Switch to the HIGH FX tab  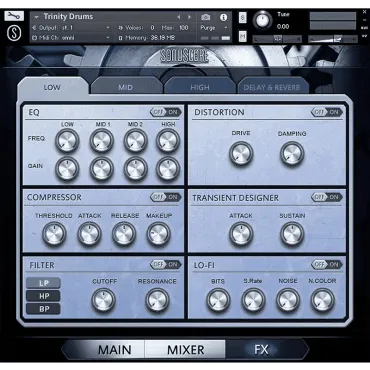click(200, 87)
